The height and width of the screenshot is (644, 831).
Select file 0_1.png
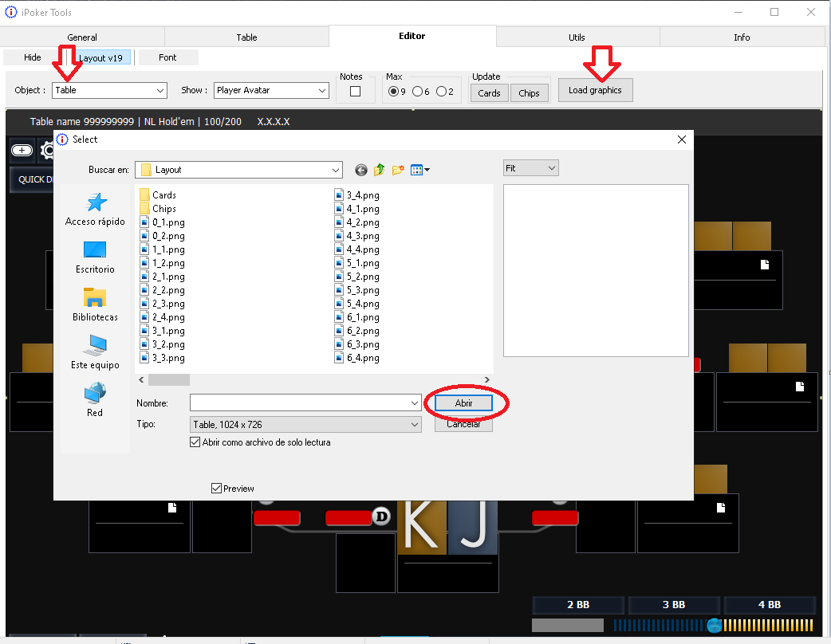coord(162,222)
